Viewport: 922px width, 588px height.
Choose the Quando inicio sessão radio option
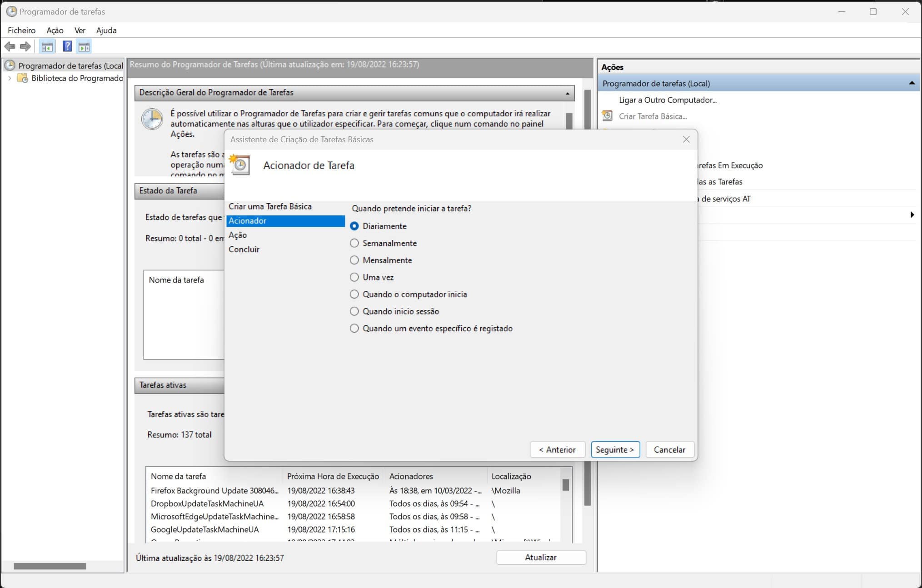point(354,311)
